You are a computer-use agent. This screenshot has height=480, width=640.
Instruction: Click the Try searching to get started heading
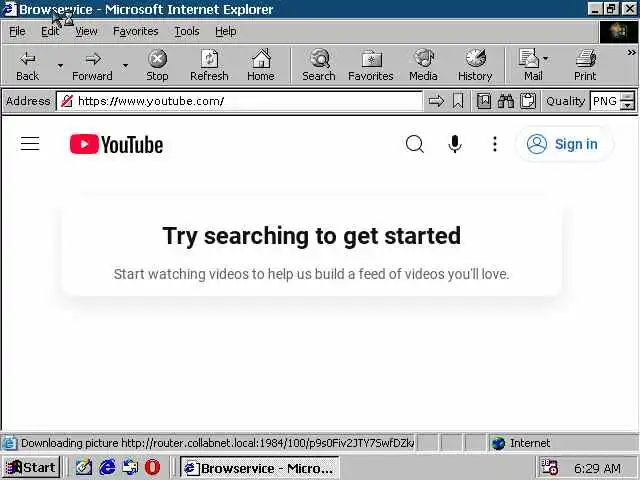click(x=311, y=236)
